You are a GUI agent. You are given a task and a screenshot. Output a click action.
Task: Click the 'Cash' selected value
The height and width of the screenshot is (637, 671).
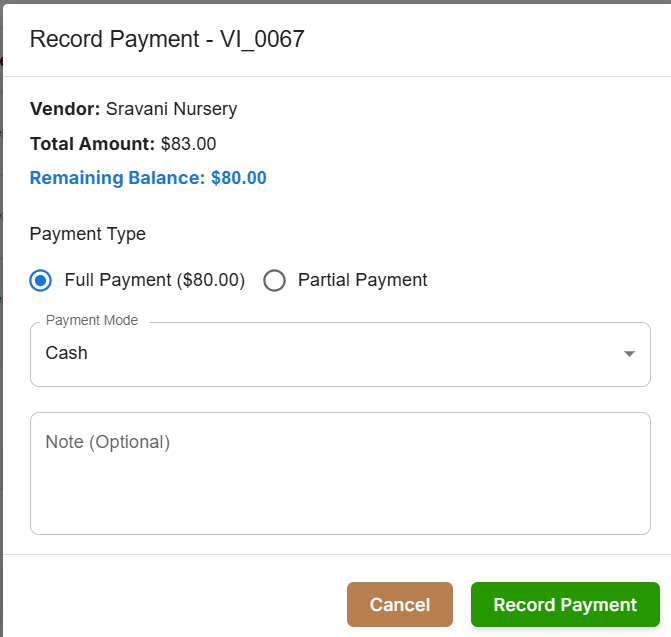67,353
